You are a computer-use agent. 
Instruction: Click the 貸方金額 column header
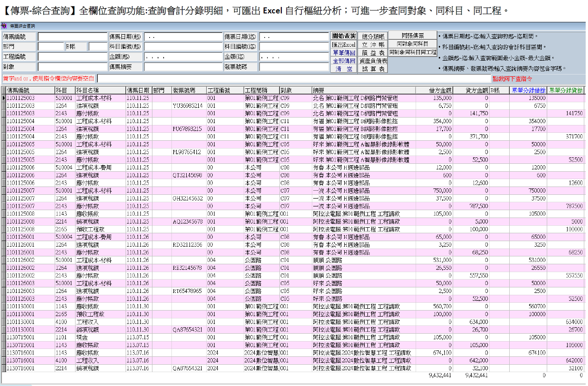pos(470,91)
